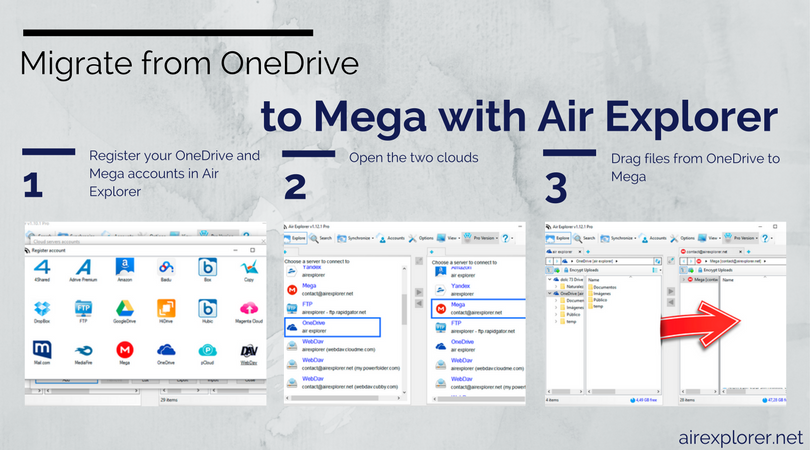Select the Público folder in step 3 file list
This screenshot has width=810, height=450.
tap(598, 300)
